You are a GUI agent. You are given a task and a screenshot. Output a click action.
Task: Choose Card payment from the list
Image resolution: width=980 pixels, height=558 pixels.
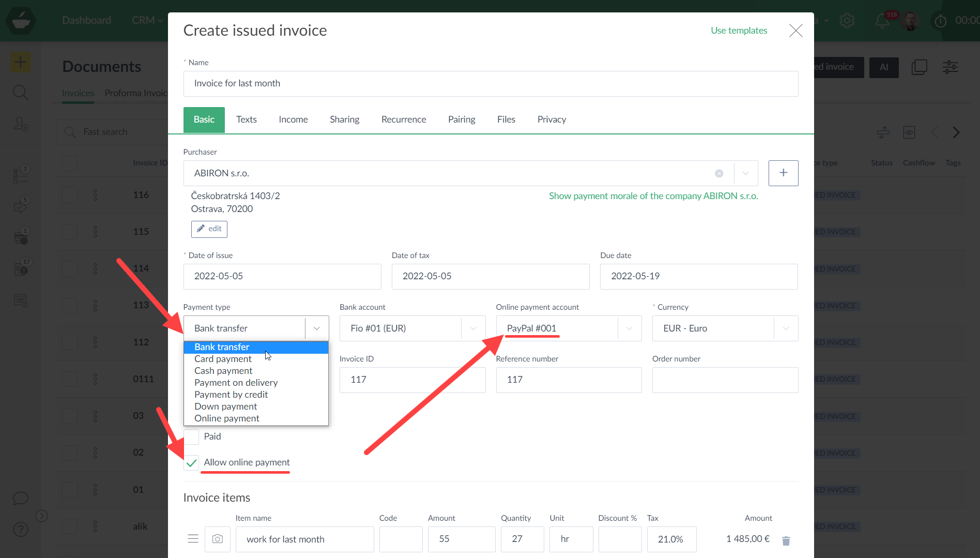click(x=223, y=359)
